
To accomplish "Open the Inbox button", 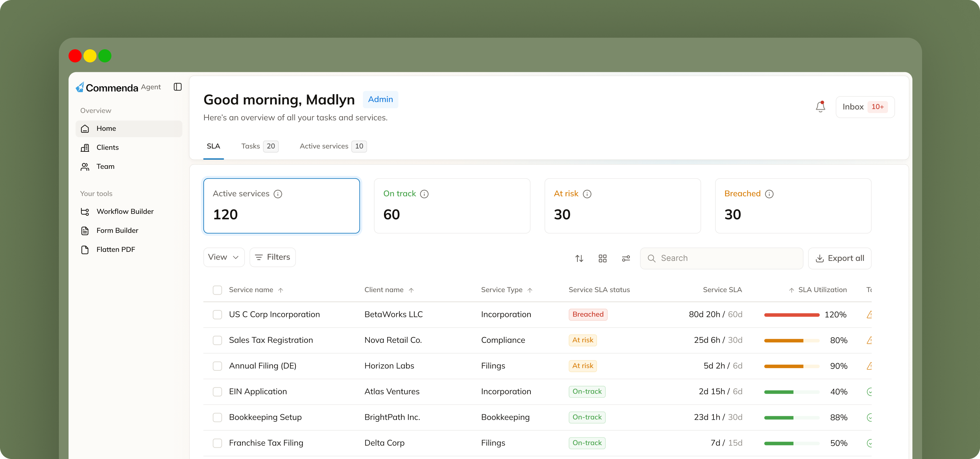I will click(x=865, y=107).
